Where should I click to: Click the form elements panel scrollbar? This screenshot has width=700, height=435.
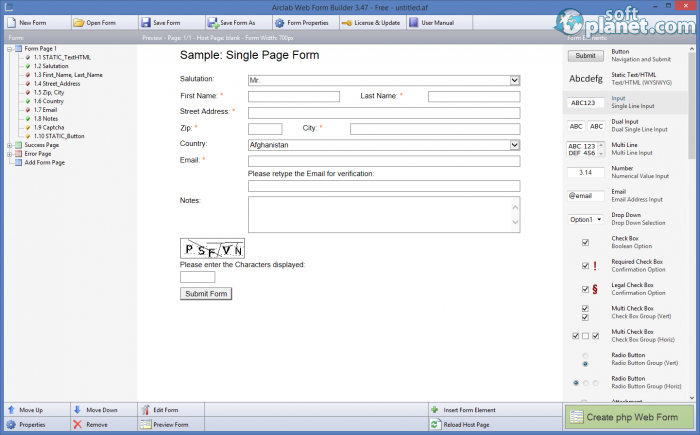(x=694, y=200)
